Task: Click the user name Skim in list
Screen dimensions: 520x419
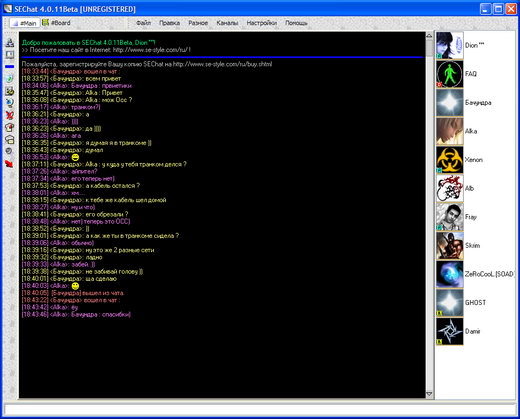Action: click(x=472, y=246)
